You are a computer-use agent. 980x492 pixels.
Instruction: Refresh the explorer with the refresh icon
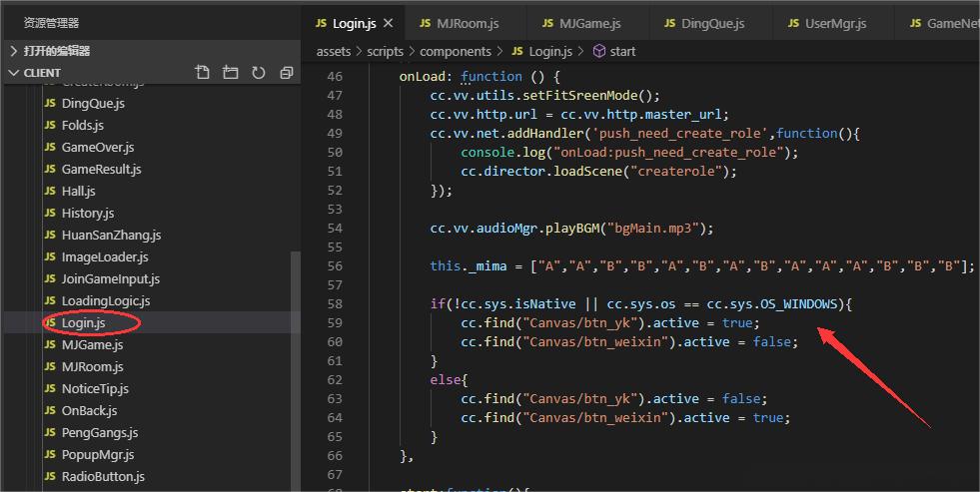(258, 73)
